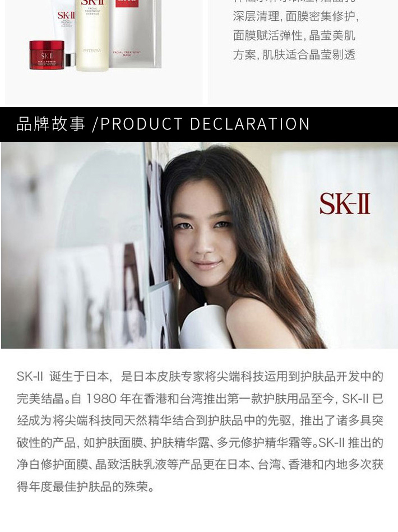Viewport: 398px width, 532px height.
Task: Click the 深层清理 description line
Action: pos(295,16)
